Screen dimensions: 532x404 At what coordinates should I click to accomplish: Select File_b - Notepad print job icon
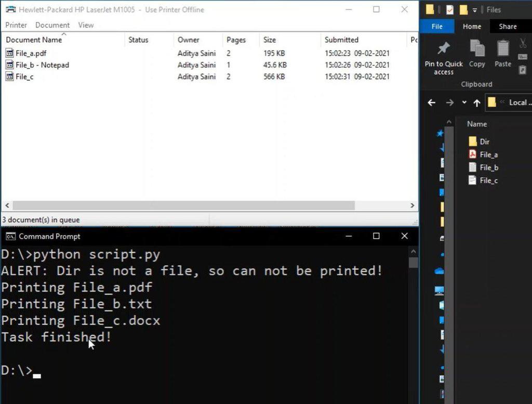coord(9,65)
